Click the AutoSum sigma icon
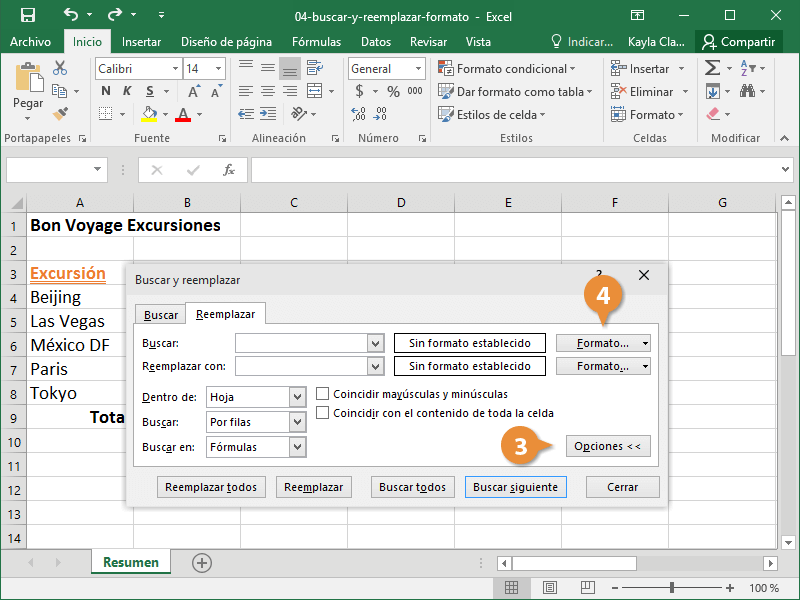The height and width of the screenshot is (600, 800). (x=712, y=68)
